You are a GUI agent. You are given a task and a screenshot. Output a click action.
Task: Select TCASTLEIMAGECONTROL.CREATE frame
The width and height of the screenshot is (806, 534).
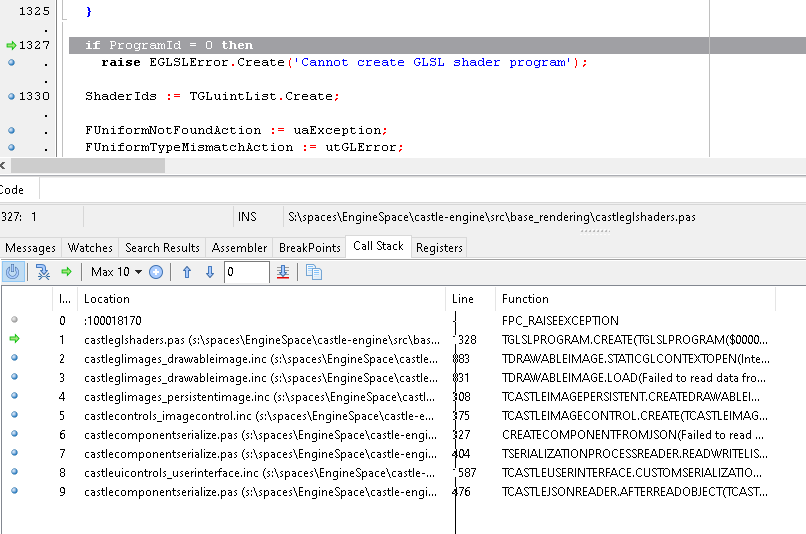[x=389, y=416]
